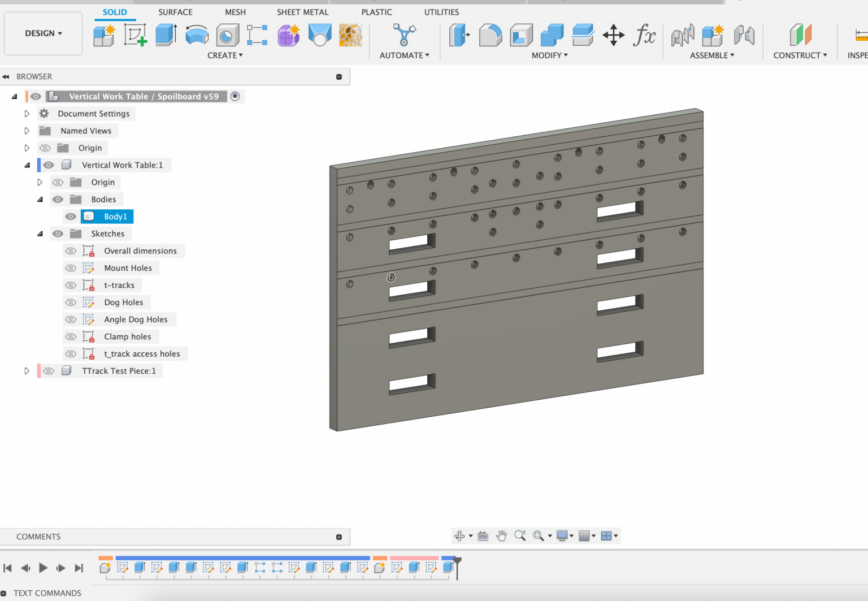Play the timeline history
The height and width of the screenshot is (601, 868).
(43, 568)
